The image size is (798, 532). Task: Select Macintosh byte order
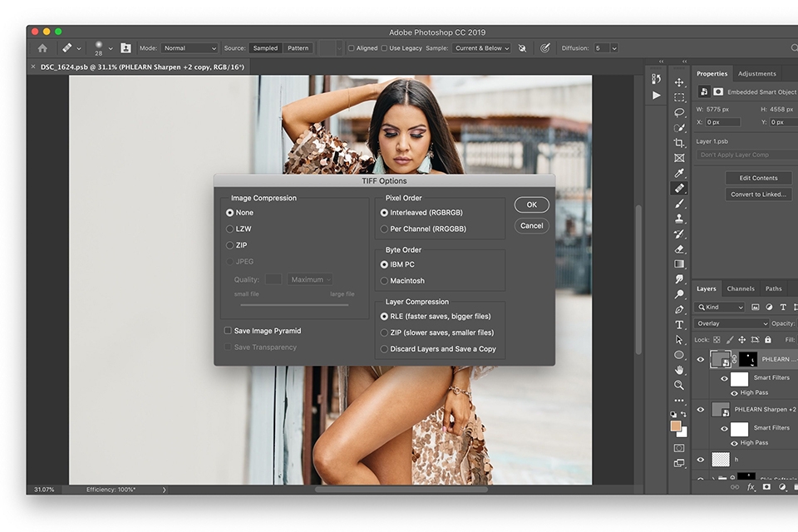[384, 281]
